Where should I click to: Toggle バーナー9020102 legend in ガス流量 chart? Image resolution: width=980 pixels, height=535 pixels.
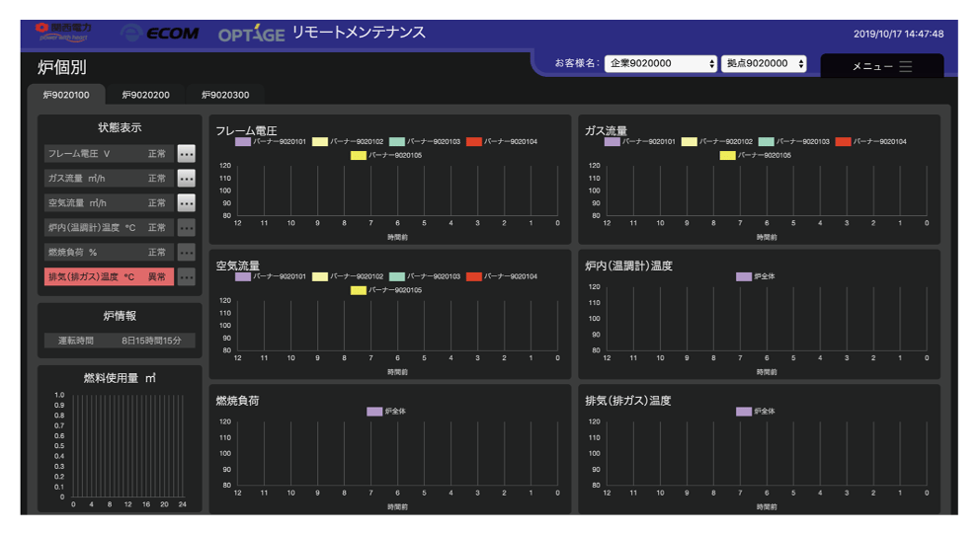point(717,142)
